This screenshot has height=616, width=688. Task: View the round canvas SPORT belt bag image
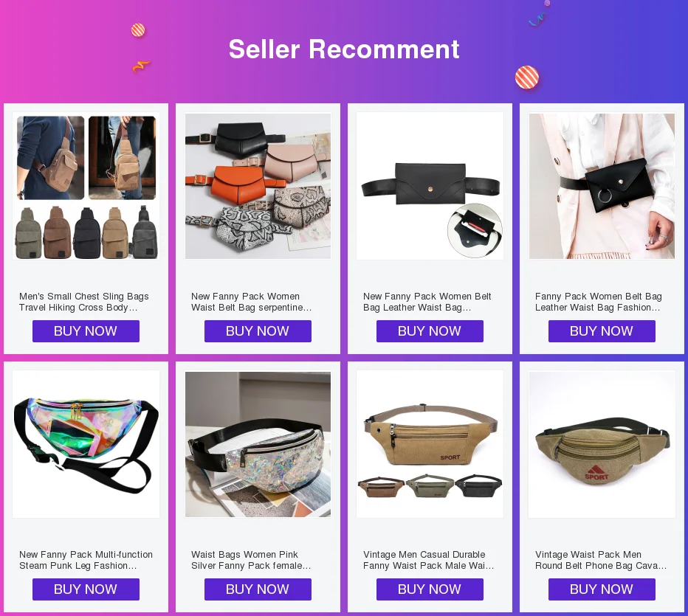pos(602,444)
